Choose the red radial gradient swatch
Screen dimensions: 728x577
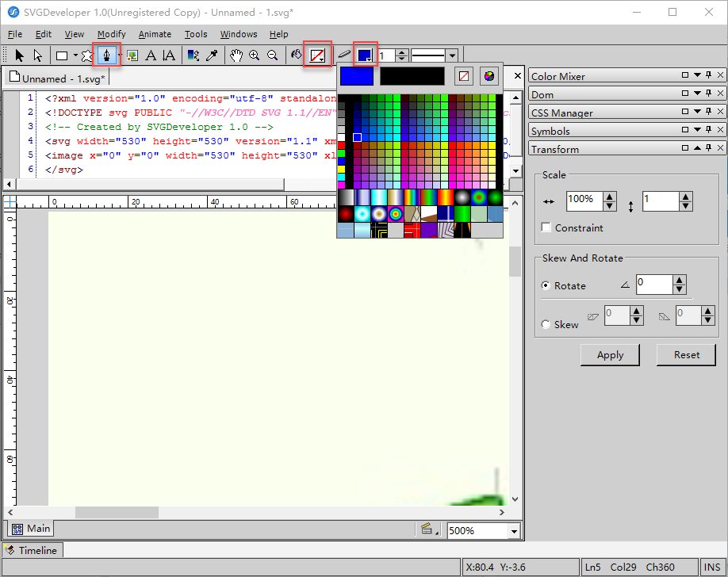click(346, 213)
